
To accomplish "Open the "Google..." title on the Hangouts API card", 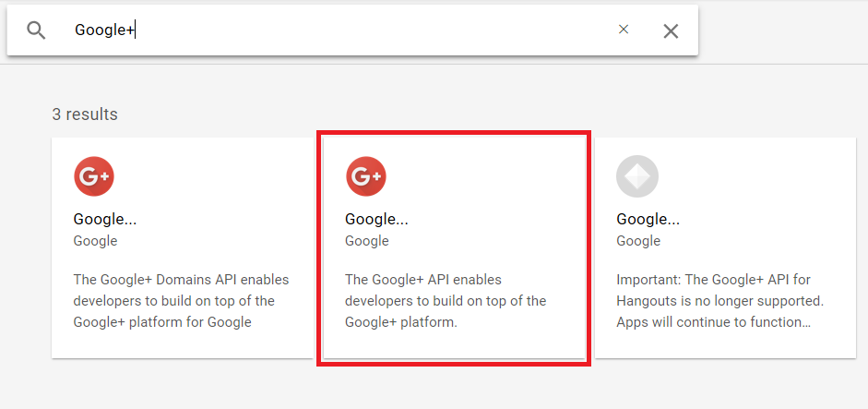I will [648, 220].
